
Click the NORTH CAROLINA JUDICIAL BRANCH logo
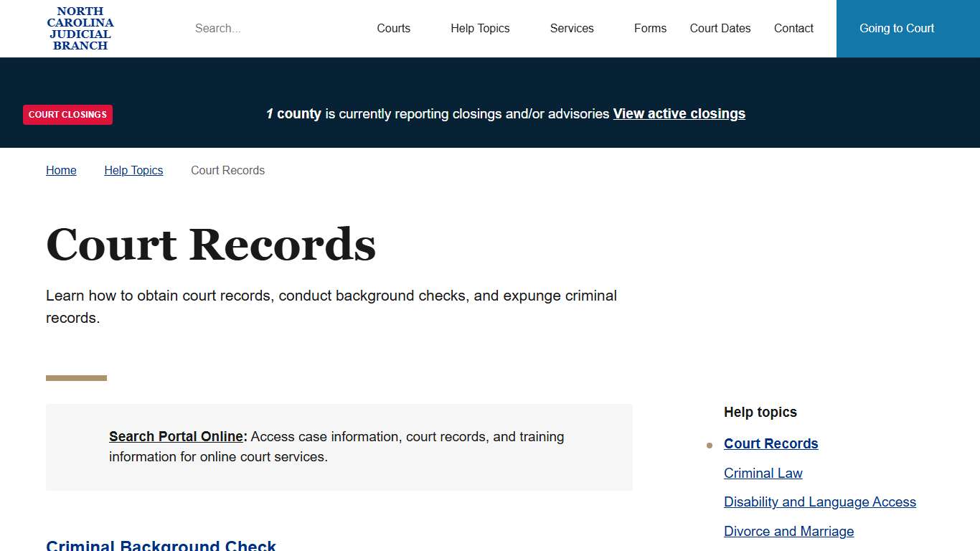click(80, 28)
